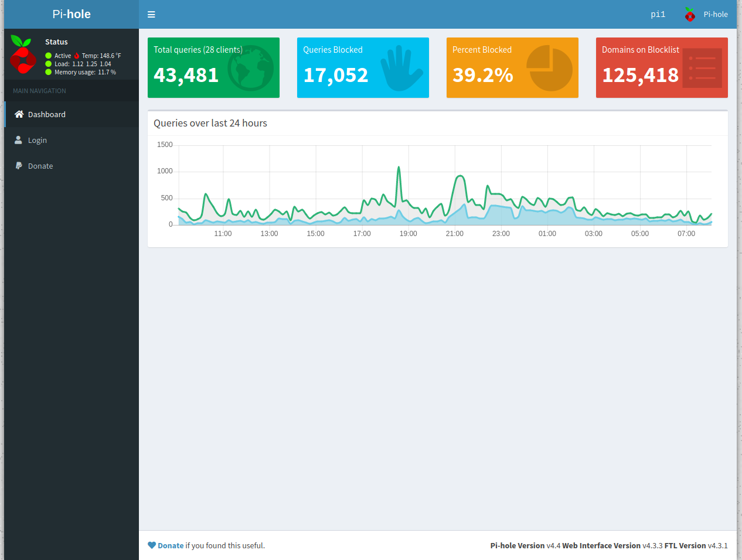Click the Pi-hole raspberry logo in sidebar

coord(23,54)
